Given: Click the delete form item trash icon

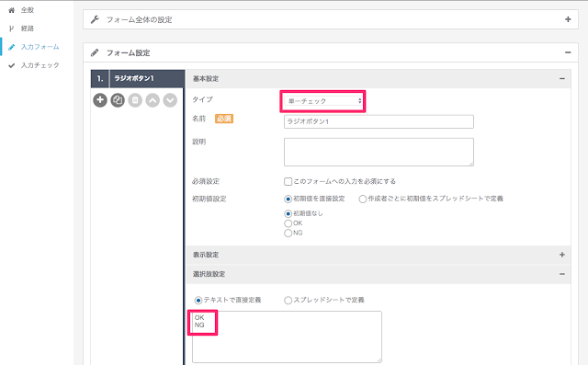Looking at the screenshot, I should tap(135, 100).
